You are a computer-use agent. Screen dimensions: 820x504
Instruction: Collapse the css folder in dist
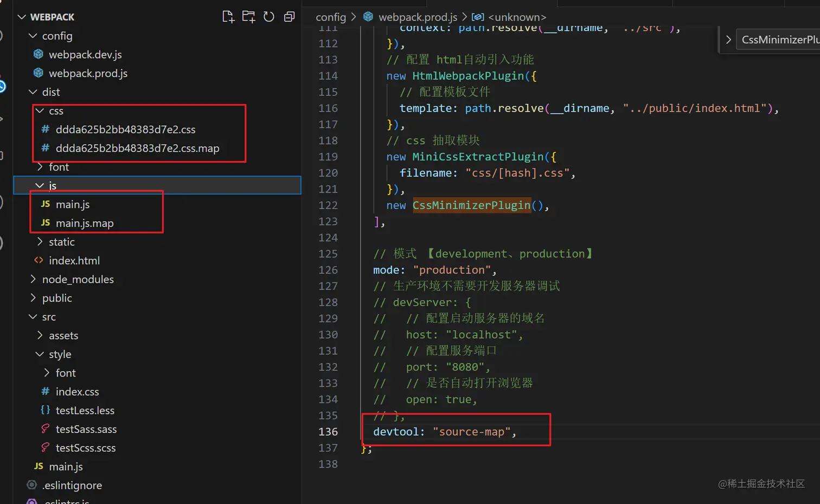40,111
